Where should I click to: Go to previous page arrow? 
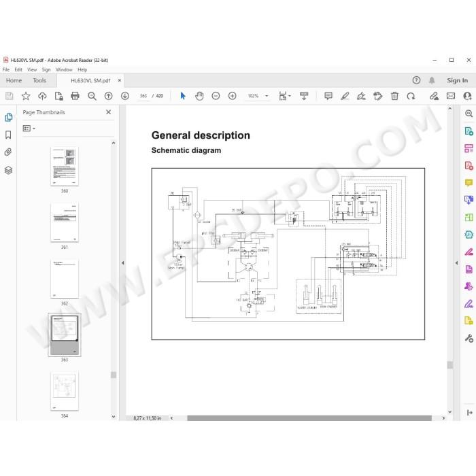[x=108, y=97]
